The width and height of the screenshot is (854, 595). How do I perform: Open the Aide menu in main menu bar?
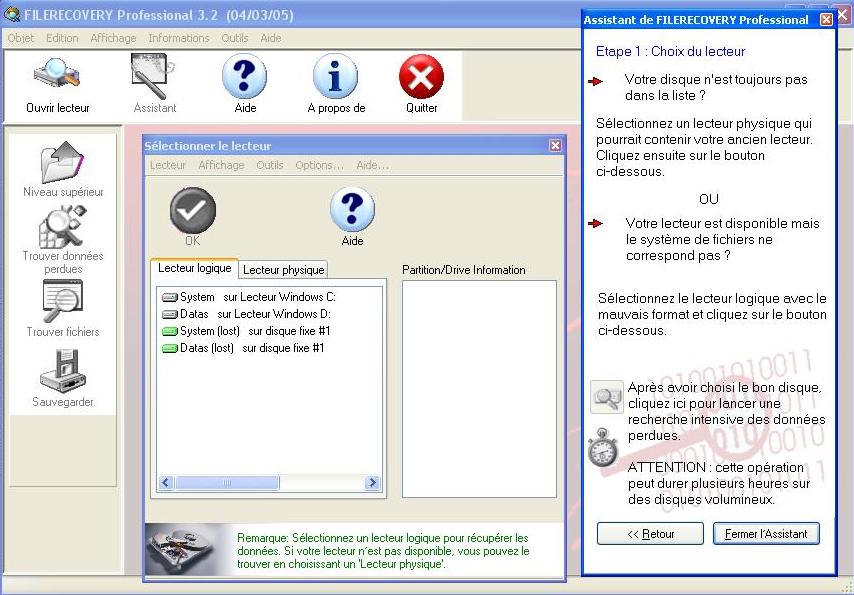(x=271, y=38)
